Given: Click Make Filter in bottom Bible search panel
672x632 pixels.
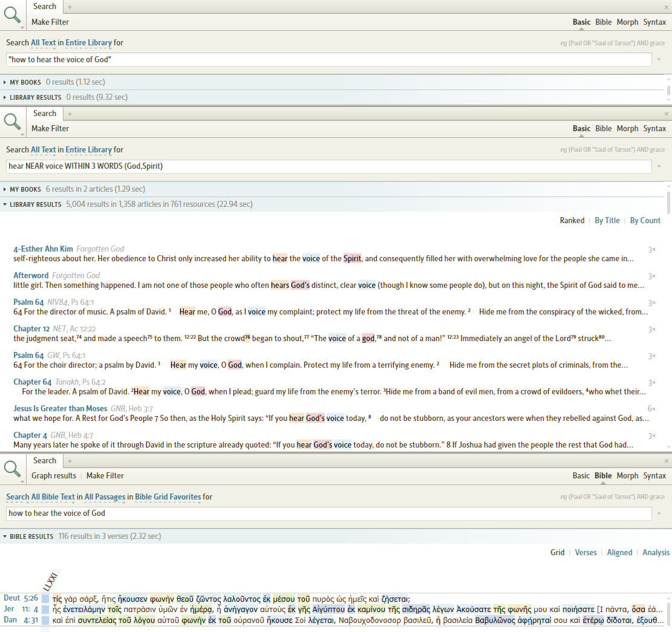Looking at the screenshot, I should pyautogui.click(x=105, y=475).
